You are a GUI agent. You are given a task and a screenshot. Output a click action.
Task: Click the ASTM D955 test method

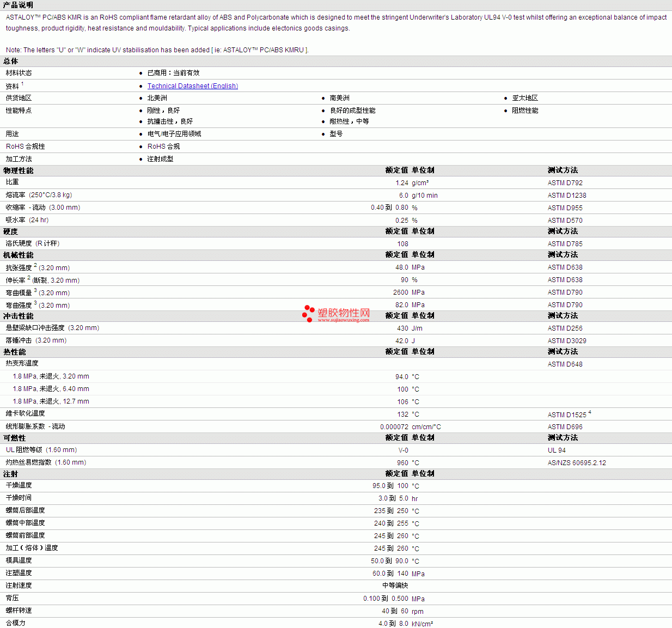coord(565,208)
